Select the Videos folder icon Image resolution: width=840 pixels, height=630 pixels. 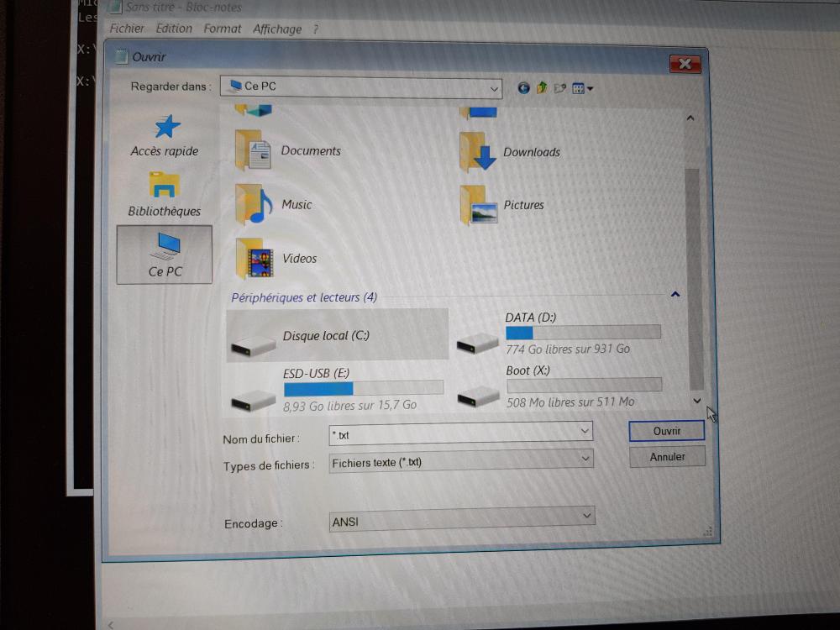(x=255, y=259)
